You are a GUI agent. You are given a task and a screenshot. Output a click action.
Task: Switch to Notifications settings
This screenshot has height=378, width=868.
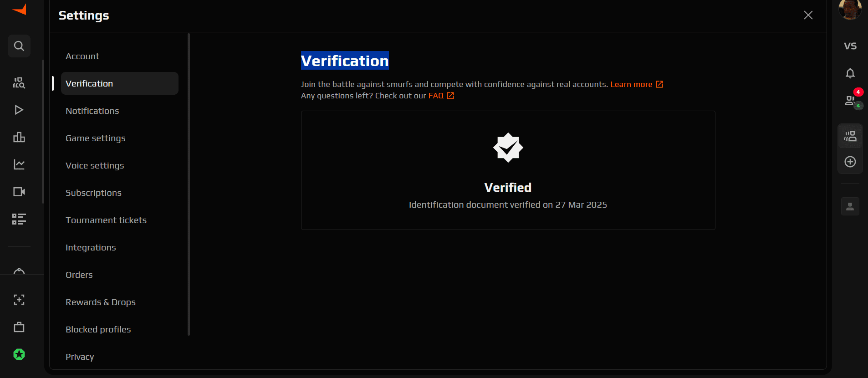tap(92, 111)
